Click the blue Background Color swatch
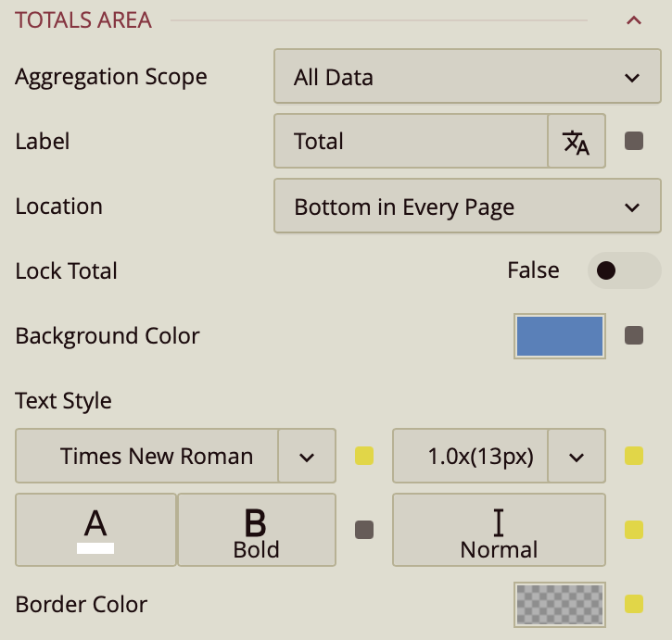Viewport: 672px width, 640px height. [560, 335]
